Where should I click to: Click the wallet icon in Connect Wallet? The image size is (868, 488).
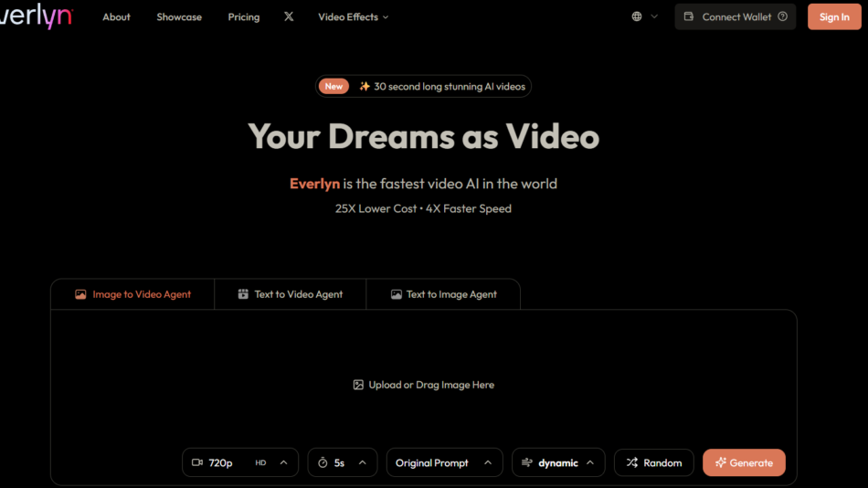coord(689,16)
